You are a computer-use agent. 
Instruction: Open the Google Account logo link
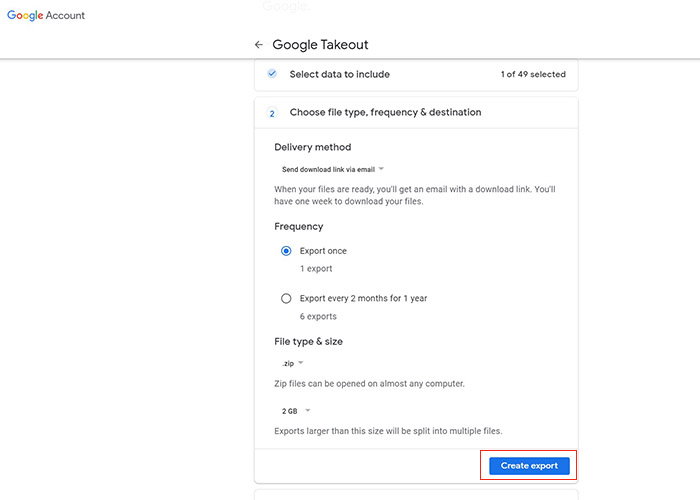[x=46, y=15]
